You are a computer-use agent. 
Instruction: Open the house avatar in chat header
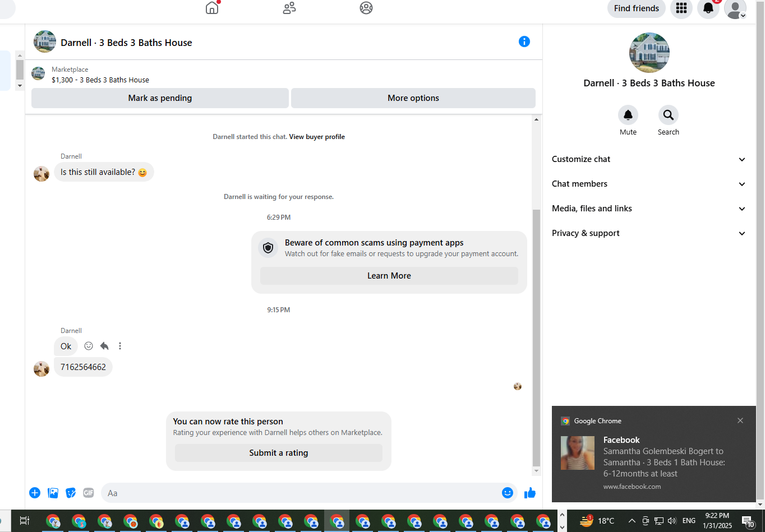tap(45, 41)
